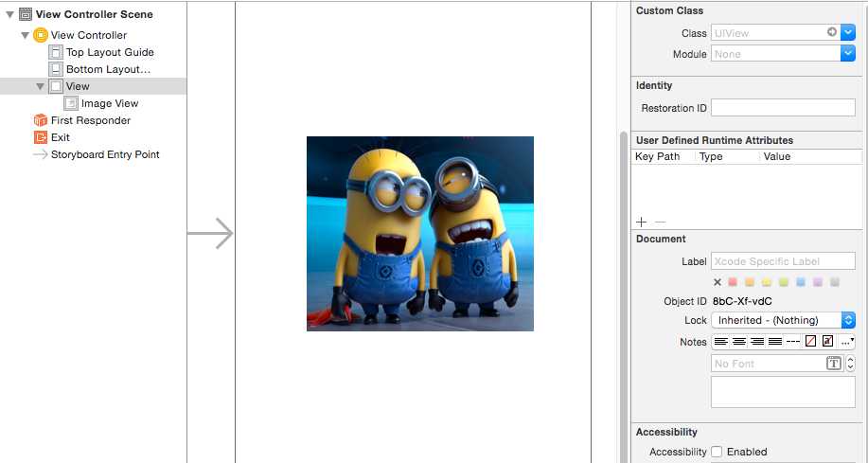This screenshot has width=868, height=463.
Task: Click the dashed line notes option
Action: 792,342
